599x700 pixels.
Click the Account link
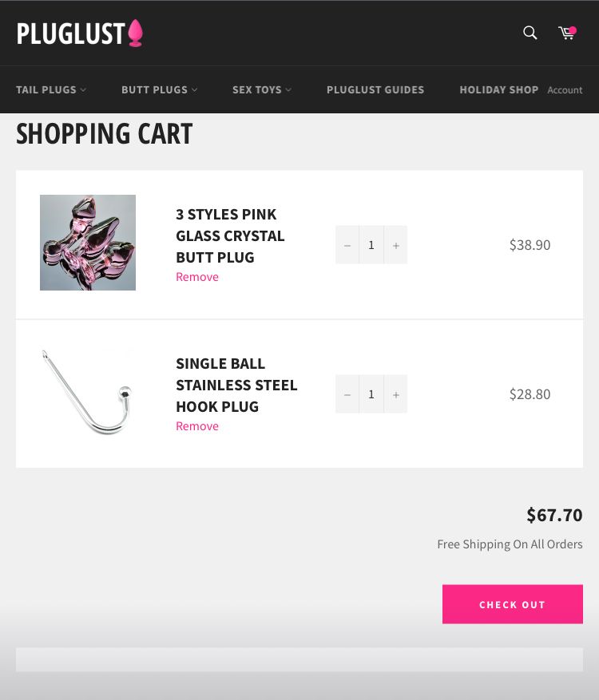[565, 90]
